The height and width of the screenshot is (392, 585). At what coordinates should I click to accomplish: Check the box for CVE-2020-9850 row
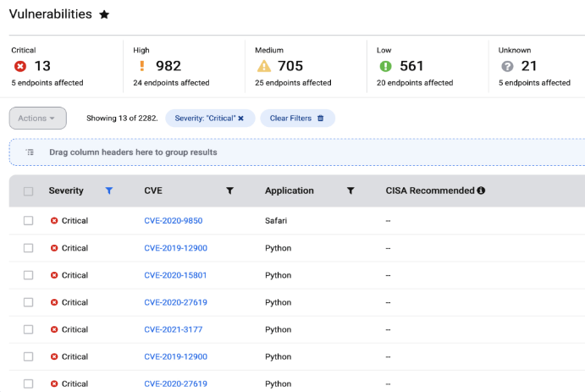point(28,221)
